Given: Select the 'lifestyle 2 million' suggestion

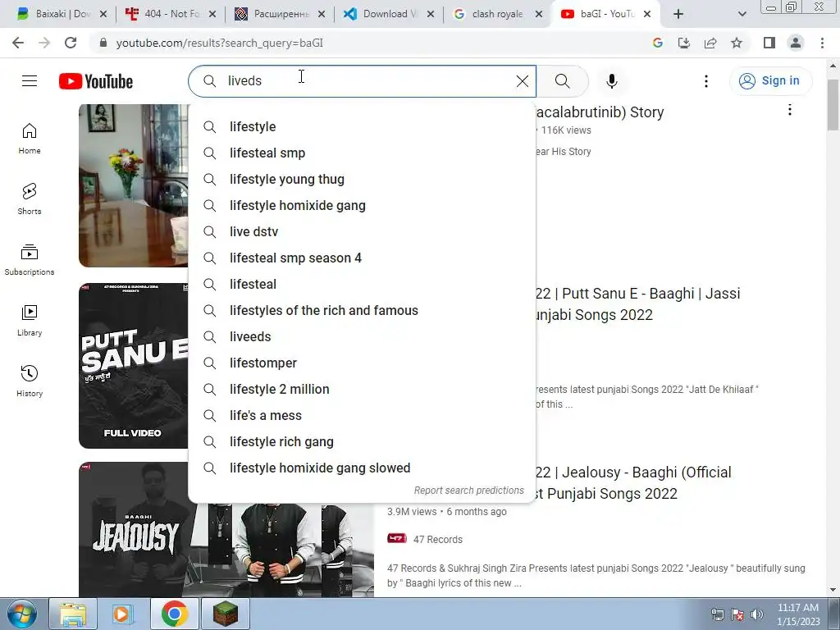Looking at the screenshot, I should (x=362, y=389).
